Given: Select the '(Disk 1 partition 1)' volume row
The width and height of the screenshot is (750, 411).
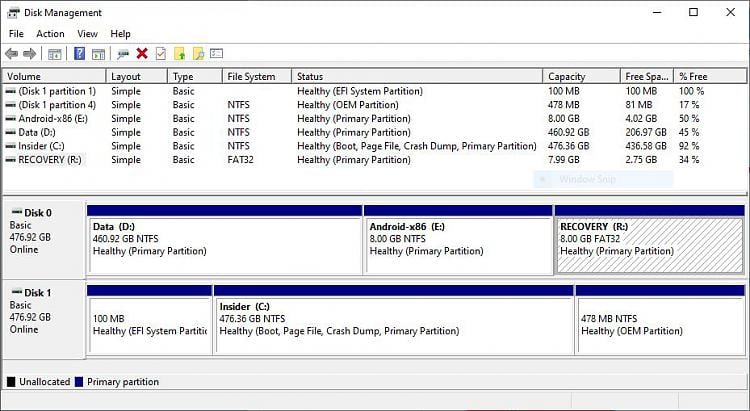Looking at the screenshot, I should (375, 91).
